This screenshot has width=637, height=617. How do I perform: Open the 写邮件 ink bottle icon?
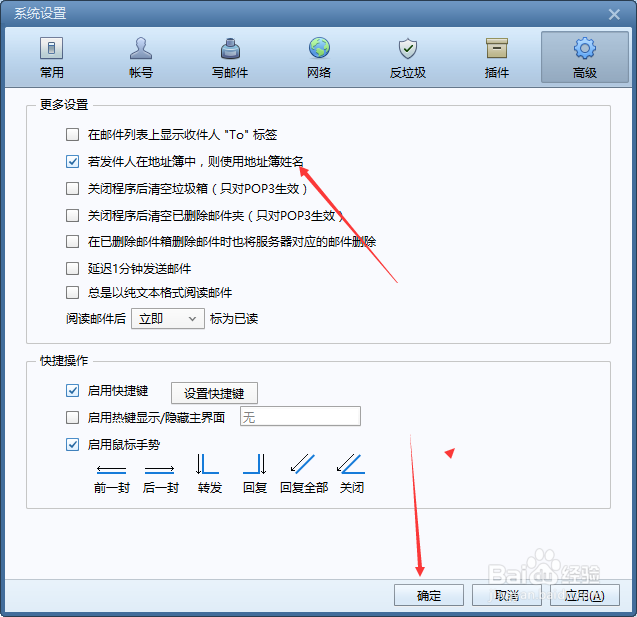[230, 48]
